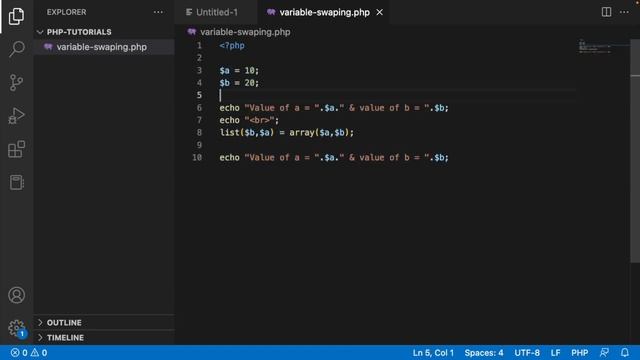Click the editor vertical scrollbar
Image resolution: width=640 pixels, height=360 pixels.
(635, 151)
